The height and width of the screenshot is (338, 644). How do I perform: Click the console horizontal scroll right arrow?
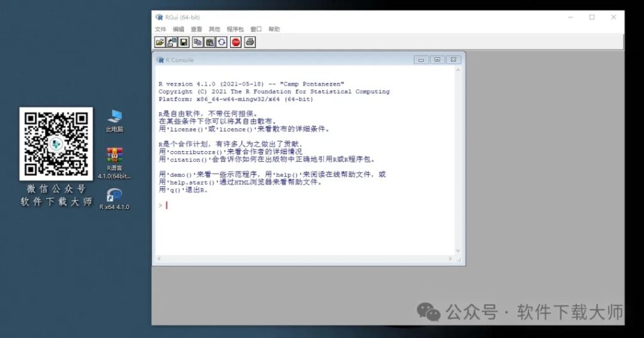click(x=450, y=259)
